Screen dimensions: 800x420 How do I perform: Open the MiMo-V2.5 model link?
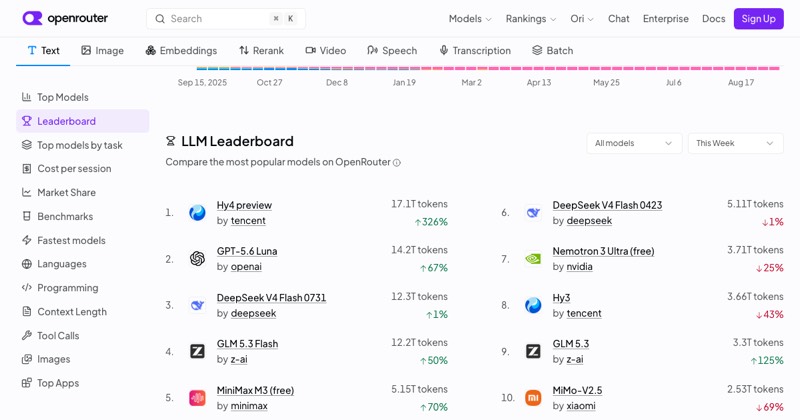[x=577, y=390]
